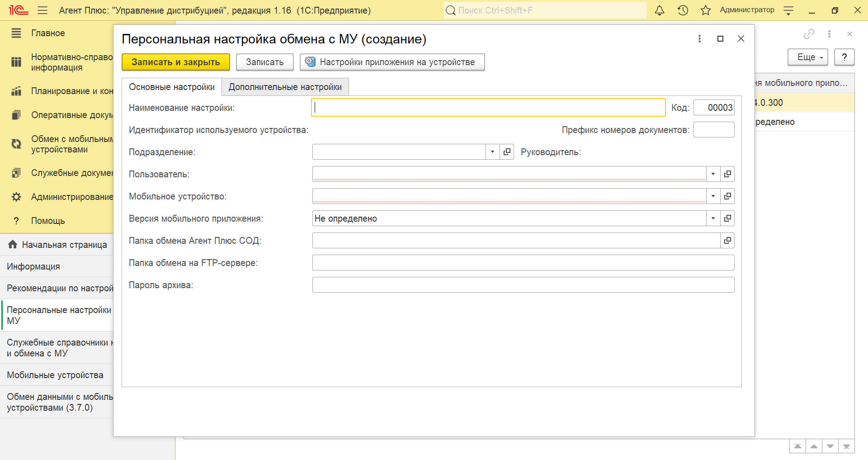Open service settings lines icon in title bar
868x460 pixels.
788,10
